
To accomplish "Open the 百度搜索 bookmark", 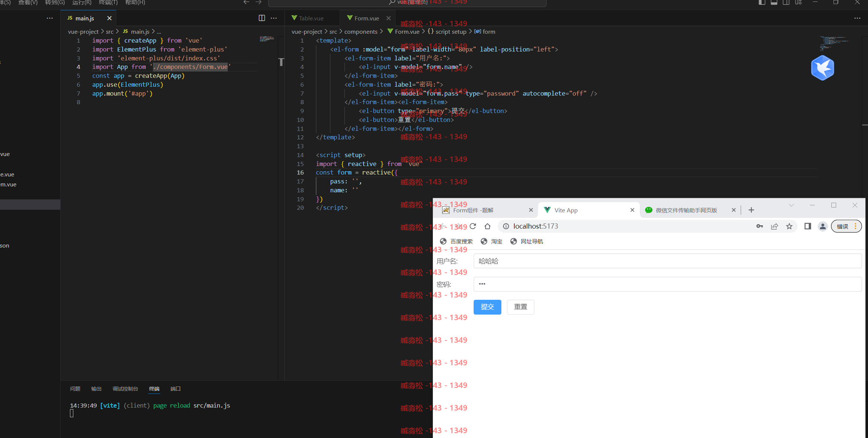I will [456, 242].
